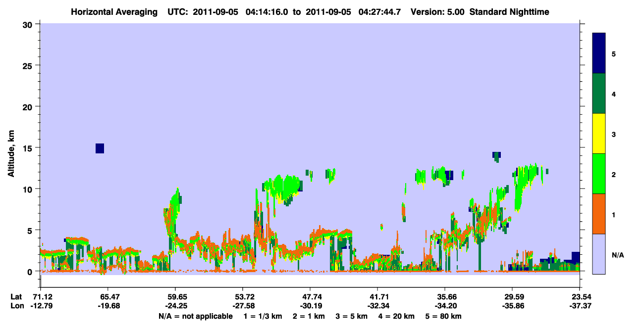This screenshot has width=644, height=330.
Task: Click longitude value '-12.79'
Action: click(x=41, y=306)
